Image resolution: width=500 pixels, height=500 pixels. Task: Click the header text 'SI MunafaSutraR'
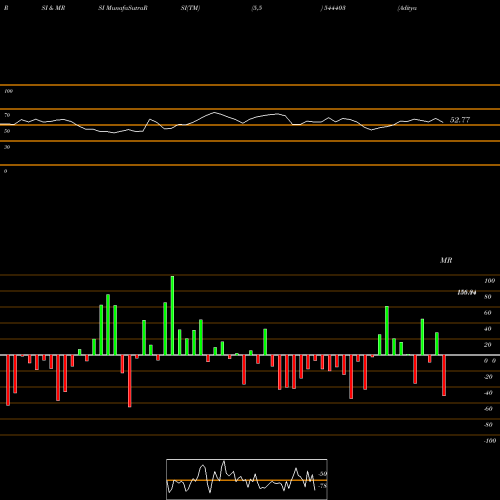123,8
